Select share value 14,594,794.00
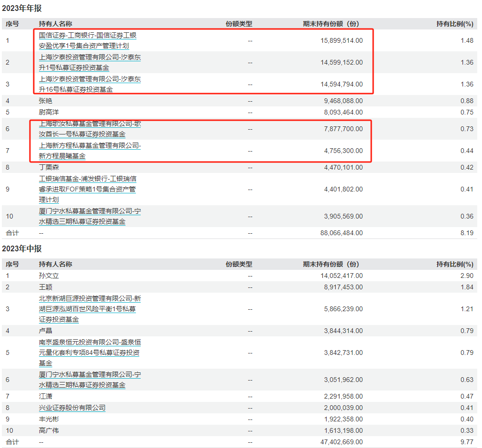Viewport: 482px width, 448px height. tap(341, 84)
